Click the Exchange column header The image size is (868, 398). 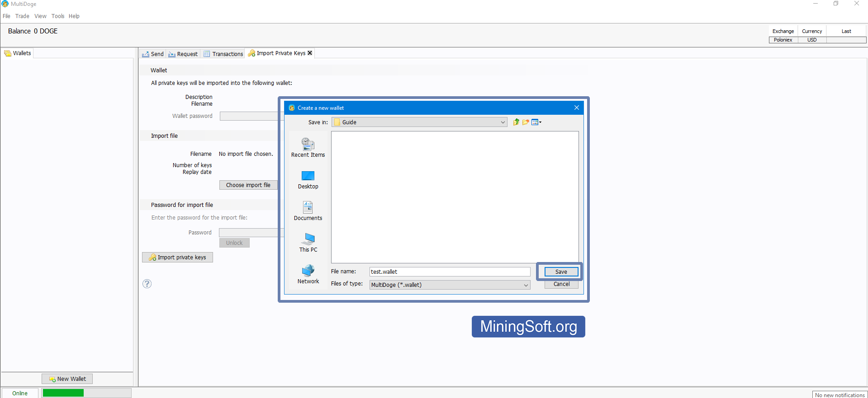coord(783,31)
